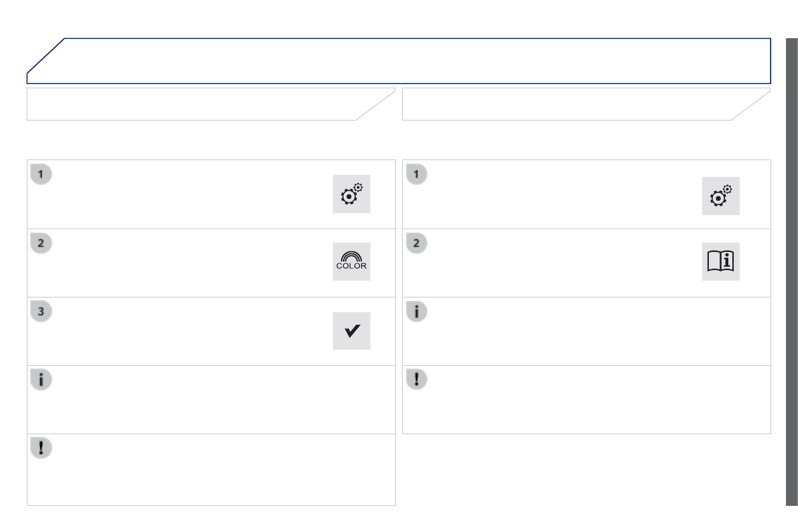
Task: Select the step 2 badge in the left panel
Action: point(42,243)
